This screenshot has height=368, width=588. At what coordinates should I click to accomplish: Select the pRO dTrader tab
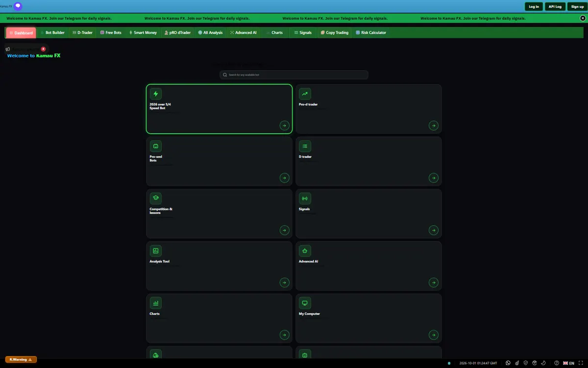177,33
